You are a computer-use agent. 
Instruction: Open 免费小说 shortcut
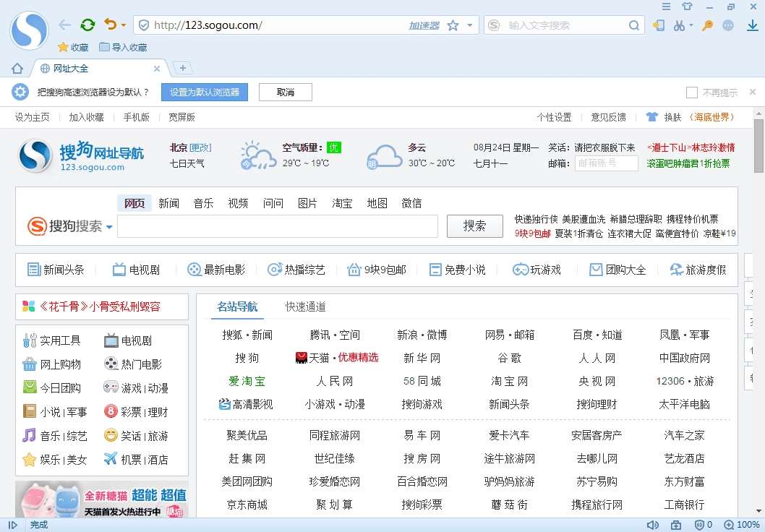pos(457,270)
